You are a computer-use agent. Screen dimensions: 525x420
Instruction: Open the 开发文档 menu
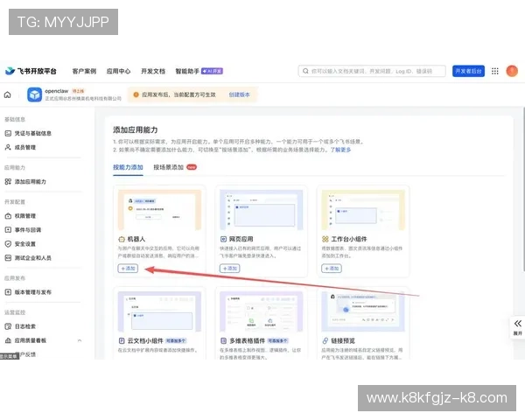[x=153, y=71]
